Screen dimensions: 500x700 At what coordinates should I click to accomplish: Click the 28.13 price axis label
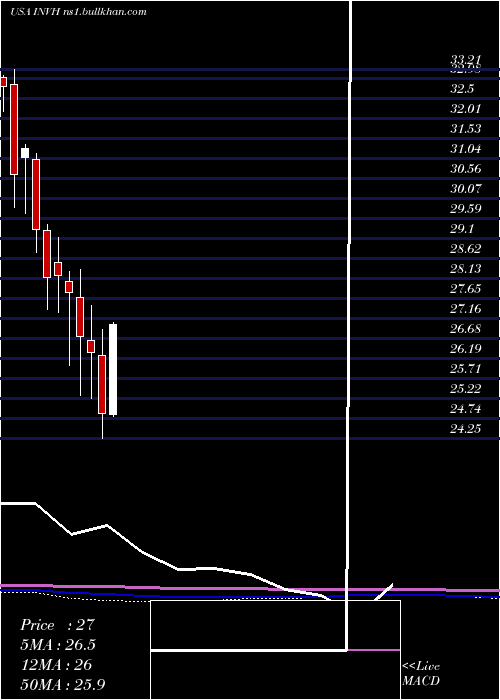pos(466,269)
